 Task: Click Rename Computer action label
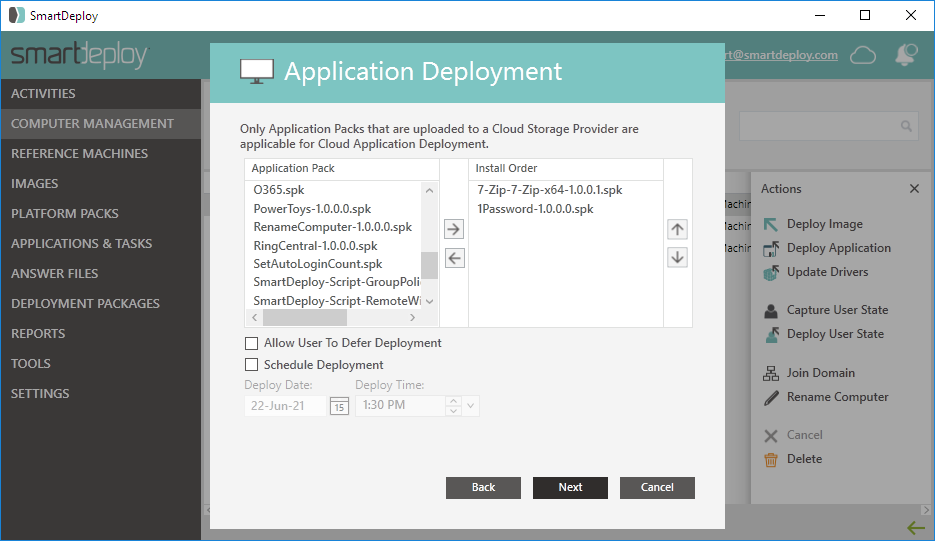coord(838,397)
